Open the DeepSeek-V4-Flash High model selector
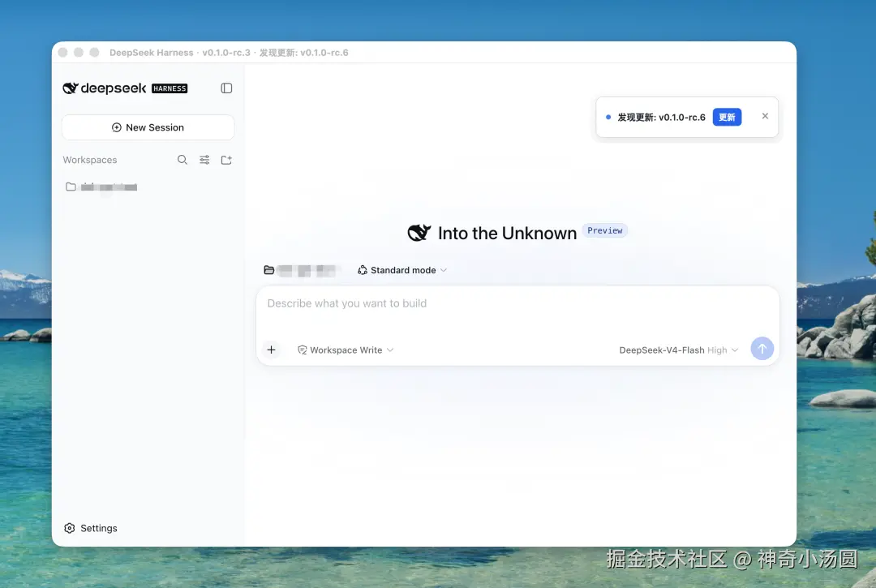The image size is (876, 588). (x=678, y=350)
